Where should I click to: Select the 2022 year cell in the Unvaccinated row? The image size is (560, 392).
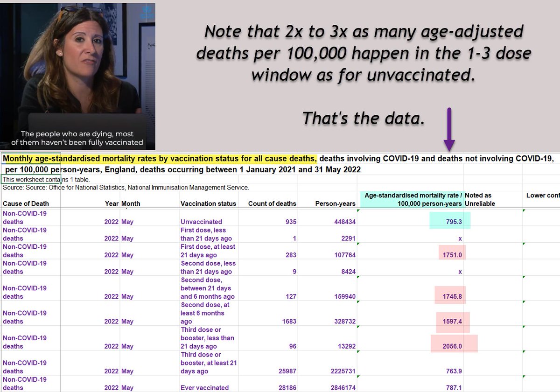coord(112,222)
